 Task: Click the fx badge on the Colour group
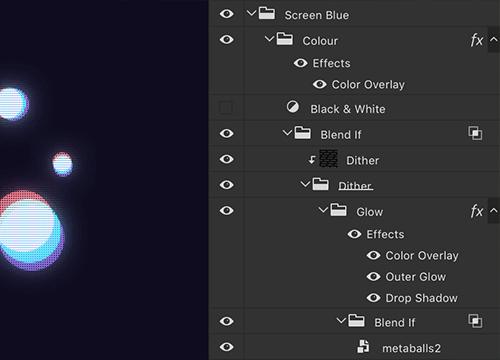pos(477,40)
